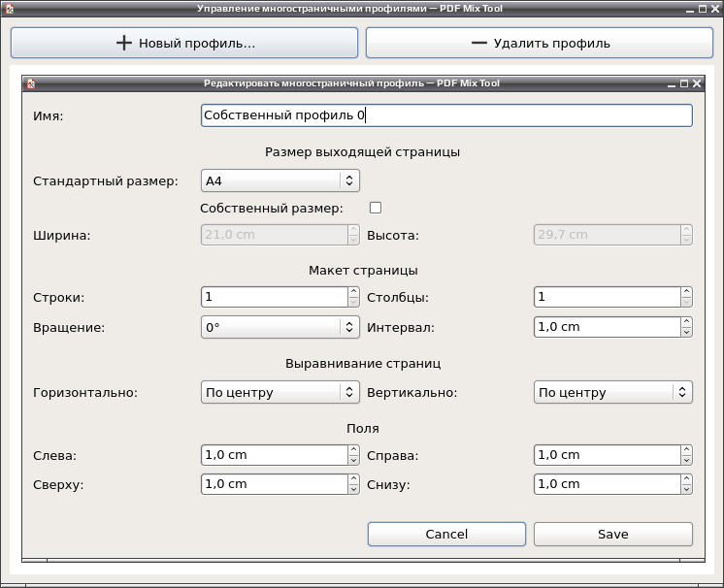The width and height of the screenshot is (724, 588).
Task: Open the Горизонтально alignment dropdown
Action: point(280,392)
